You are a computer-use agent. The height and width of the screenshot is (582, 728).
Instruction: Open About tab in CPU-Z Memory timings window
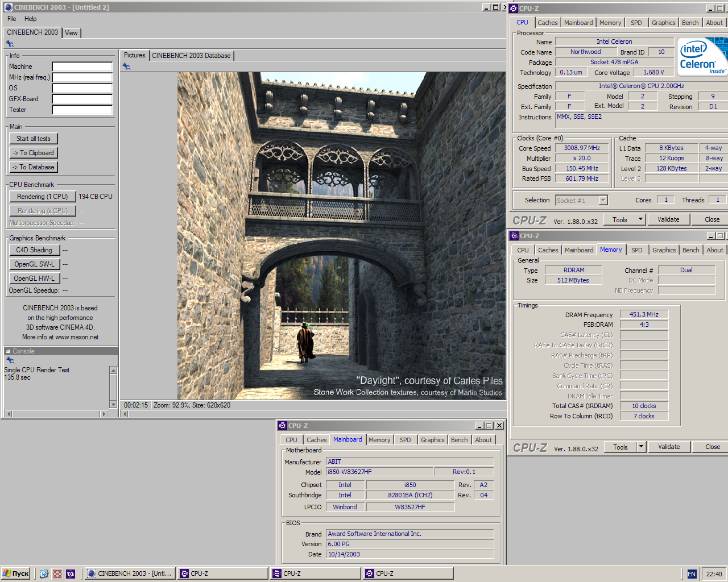tap(715, 250)
